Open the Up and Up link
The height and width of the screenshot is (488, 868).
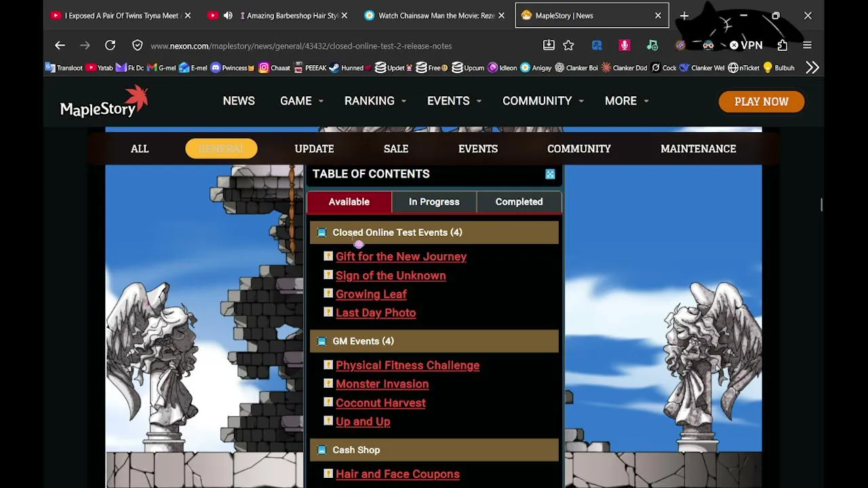(x=363, y=422)
